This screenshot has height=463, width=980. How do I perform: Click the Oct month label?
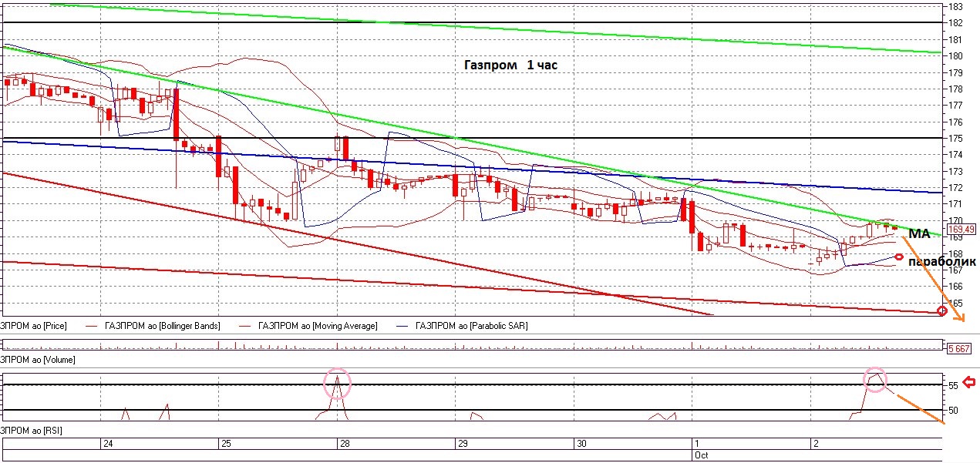701,455
